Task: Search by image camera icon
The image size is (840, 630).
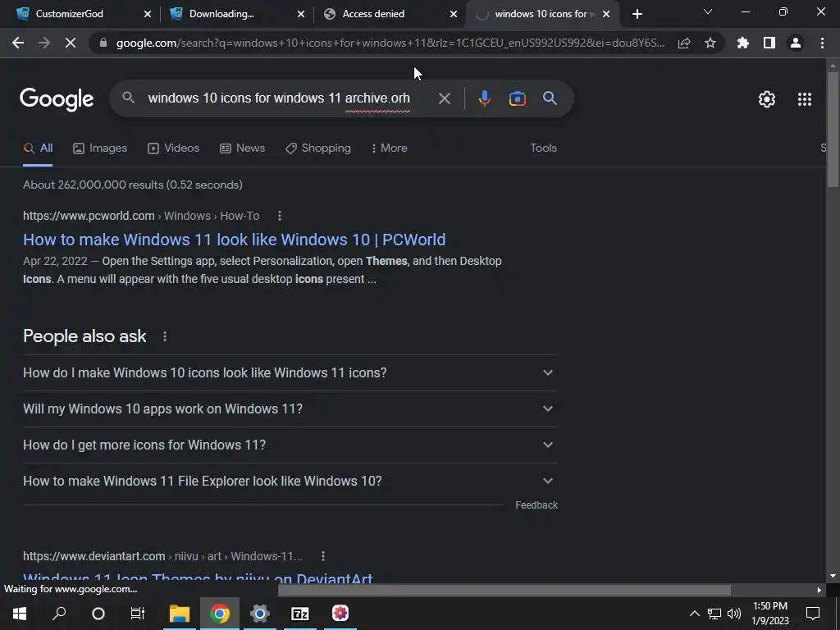Action: coord(517,98)
